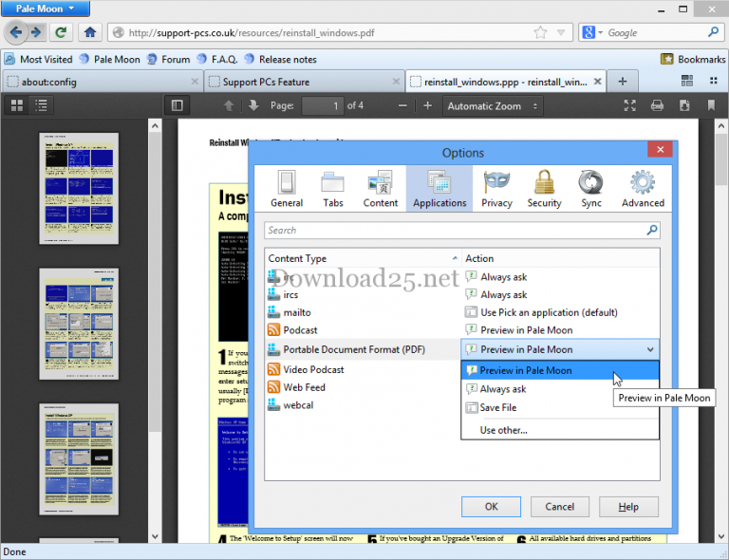The height and width of the screenshot is (560, 729).
Task: Open the tab groups icon
Action: point(686,81)
